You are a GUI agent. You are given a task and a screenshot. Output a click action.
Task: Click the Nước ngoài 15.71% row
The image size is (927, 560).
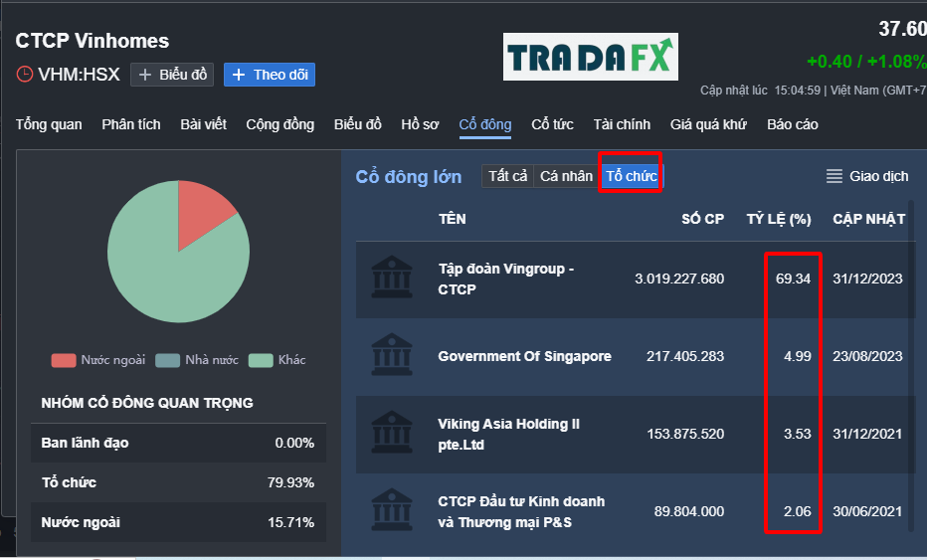point(179,523)
